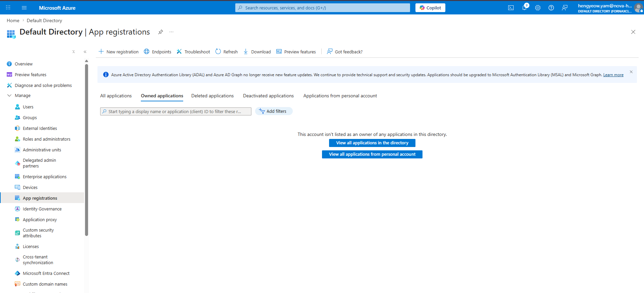Click View all applications in the directory

click(x=372, y=143)
